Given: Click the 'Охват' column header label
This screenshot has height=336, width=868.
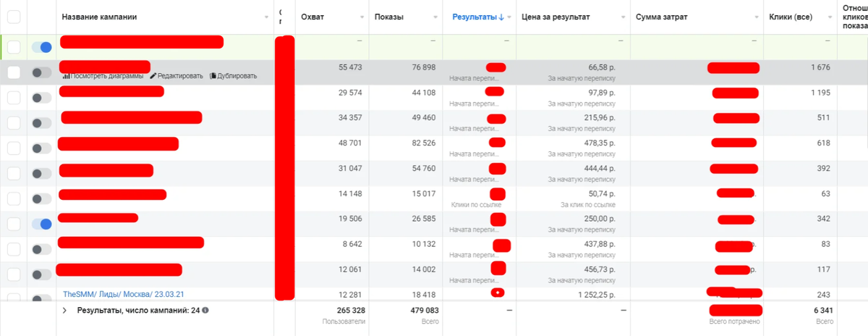Looking at the screenshot, I should (312, 17).
